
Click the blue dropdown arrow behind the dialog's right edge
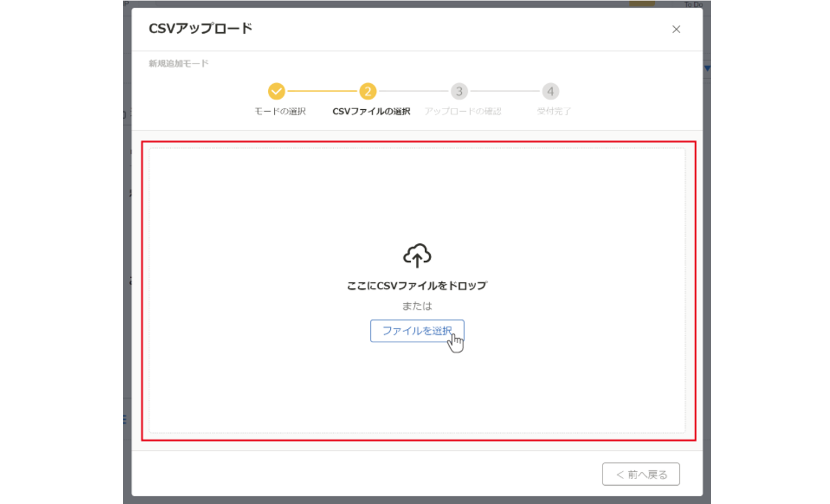[x=707, y=68]
